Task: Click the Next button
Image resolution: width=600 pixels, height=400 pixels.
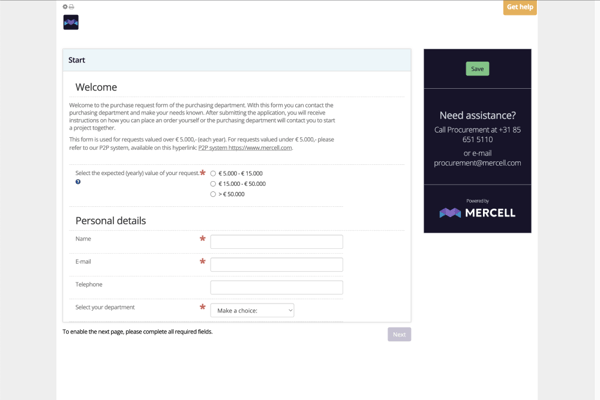Action: coord(399,334)
